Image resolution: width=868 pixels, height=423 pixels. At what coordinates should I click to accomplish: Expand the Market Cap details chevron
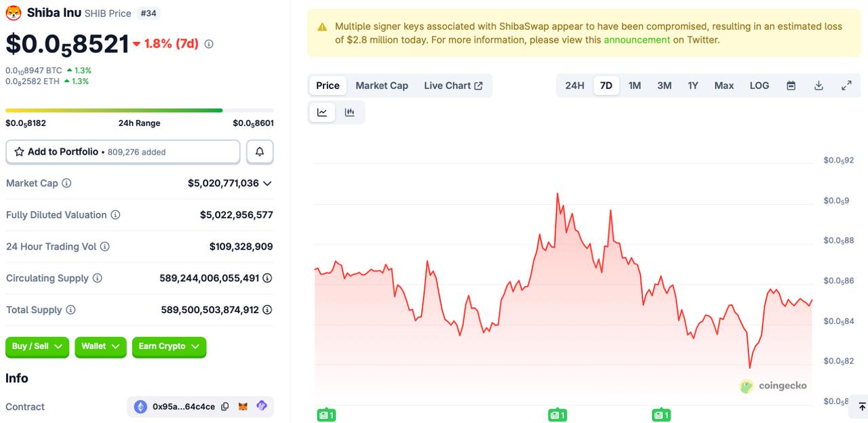267,183
